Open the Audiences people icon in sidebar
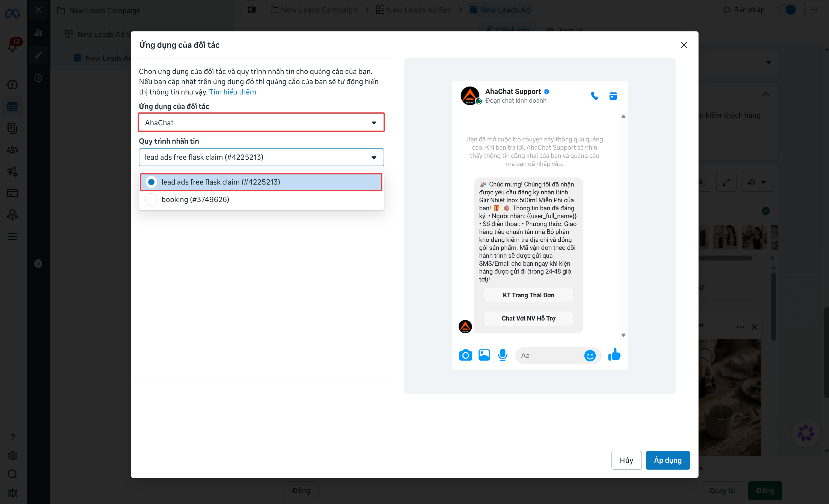This screenshot has width=829, height=504. point(13,150)
